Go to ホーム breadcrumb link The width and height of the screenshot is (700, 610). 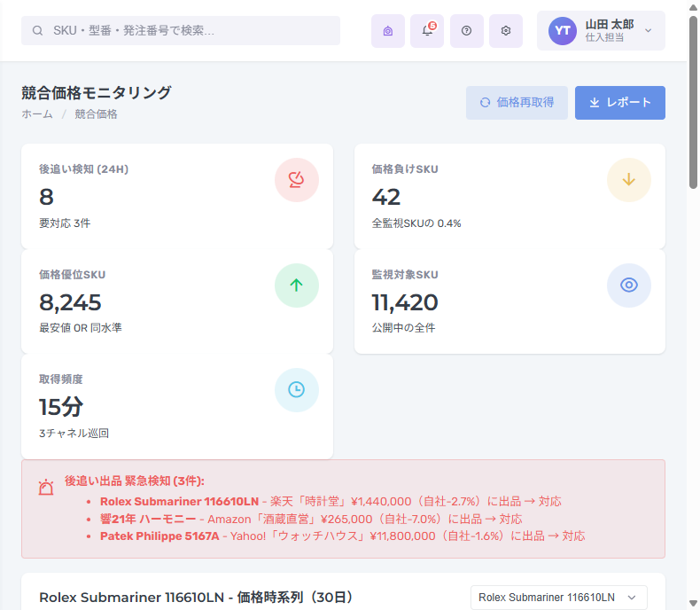coord(37,114)
